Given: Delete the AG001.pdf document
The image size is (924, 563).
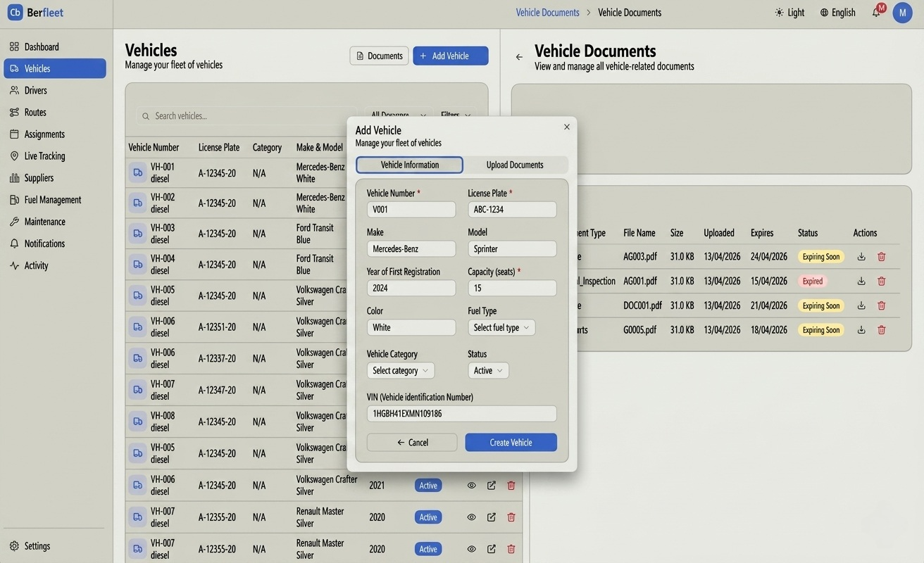Looking at the screenshot, I should pos(881,281).
